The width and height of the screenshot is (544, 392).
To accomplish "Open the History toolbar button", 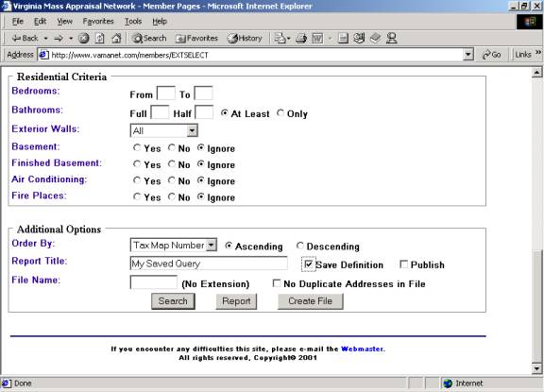I will (245, 38).
